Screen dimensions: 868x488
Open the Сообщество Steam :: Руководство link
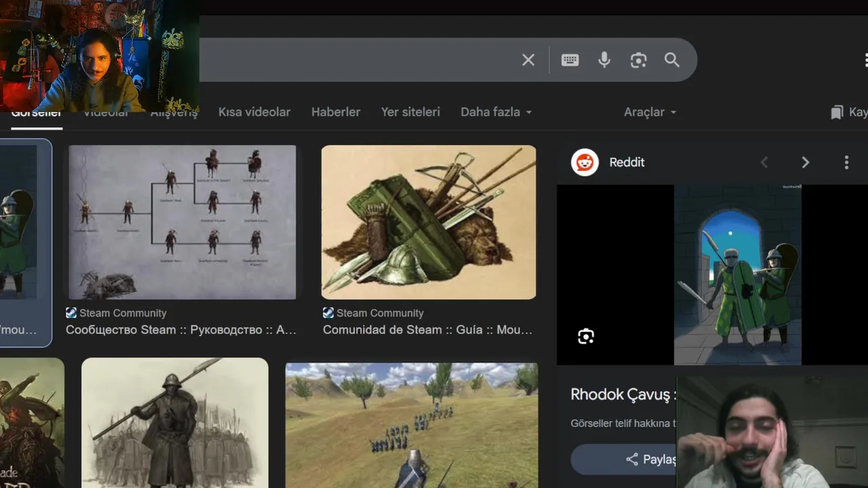pyautogui.click(x=181, y=330)
